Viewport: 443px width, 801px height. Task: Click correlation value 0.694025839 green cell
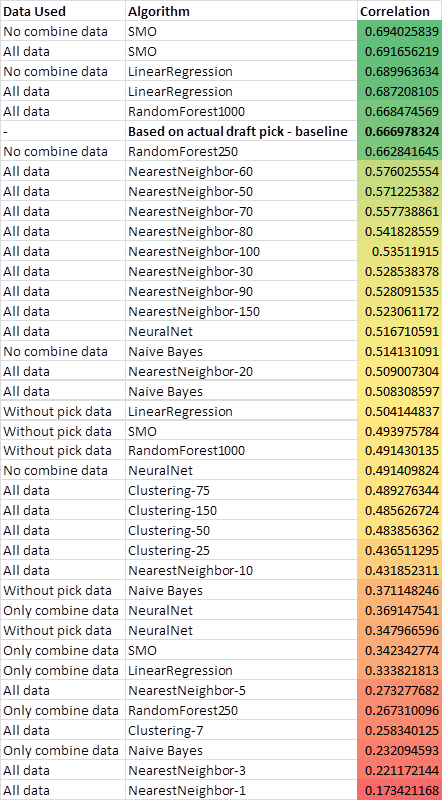(x=400, y=31)
